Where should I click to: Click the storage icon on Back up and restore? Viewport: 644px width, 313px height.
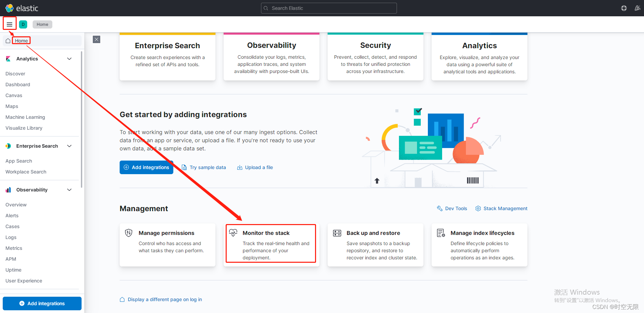pos(337,233)
